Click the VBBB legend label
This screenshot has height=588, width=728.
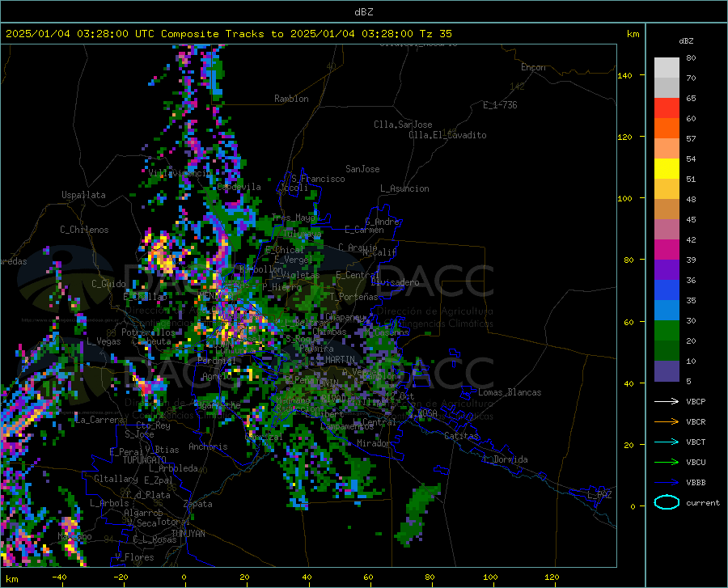(696, 483)
